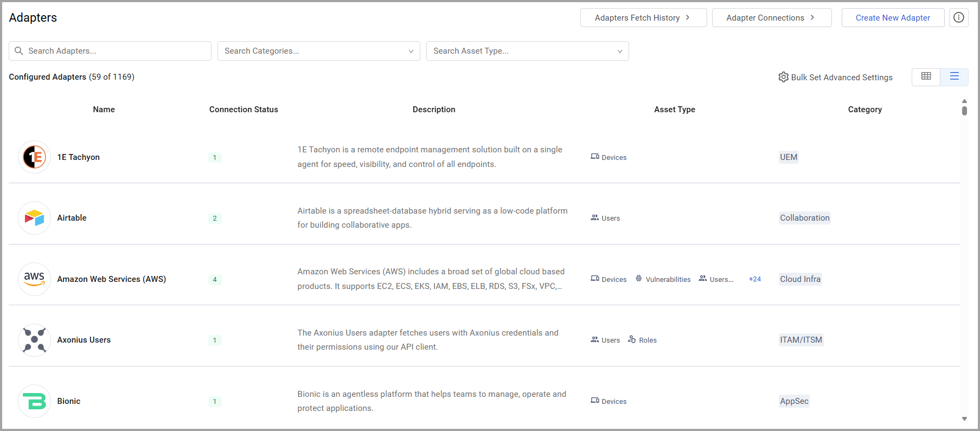Switch to grid card view
Image resolution: width=980 pixels, height=431 pixels.
click(926, 76)
